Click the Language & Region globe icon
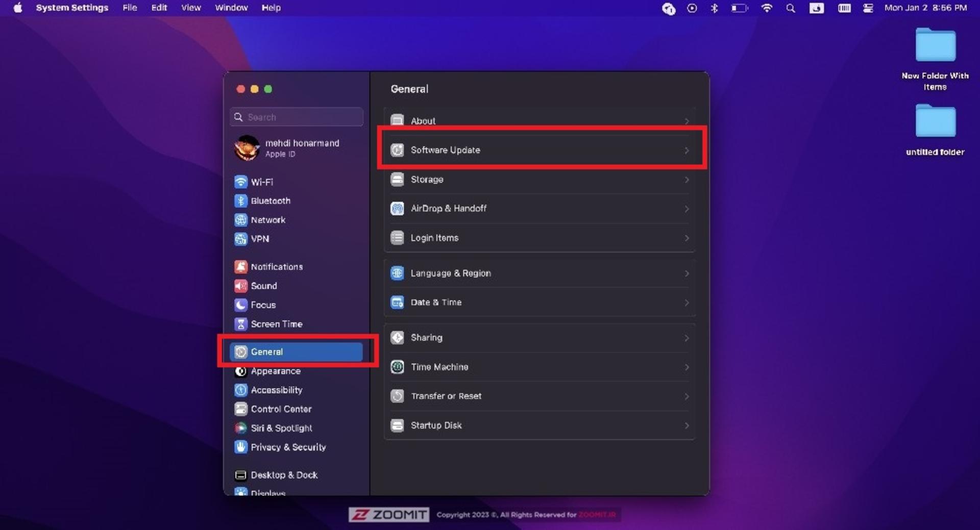 tap(397, 273)
